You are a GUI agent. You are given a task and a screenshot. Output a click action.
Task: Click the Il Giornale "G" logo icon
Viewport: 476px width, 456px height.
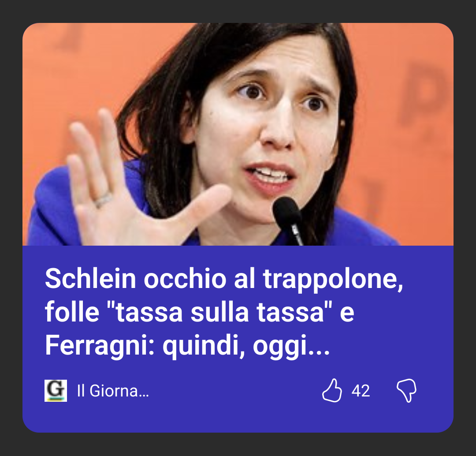tap(56, 391)
